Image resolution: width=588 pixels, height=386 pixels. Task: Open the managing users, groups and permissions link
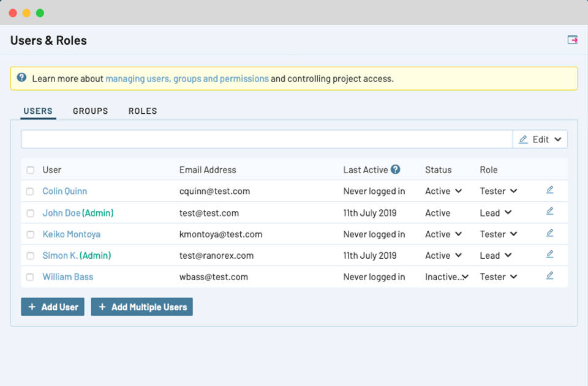click(x=187, y=78)
